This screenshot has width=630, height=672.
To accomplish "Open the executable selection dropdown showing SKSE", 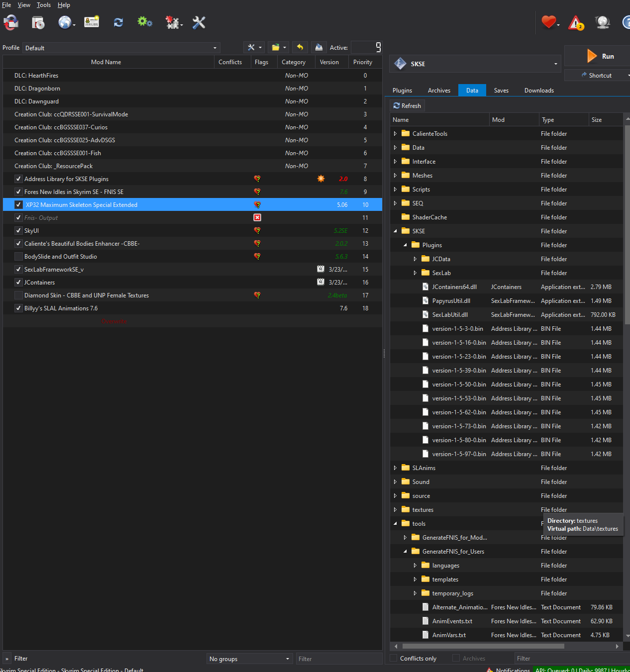I will 554,64.
